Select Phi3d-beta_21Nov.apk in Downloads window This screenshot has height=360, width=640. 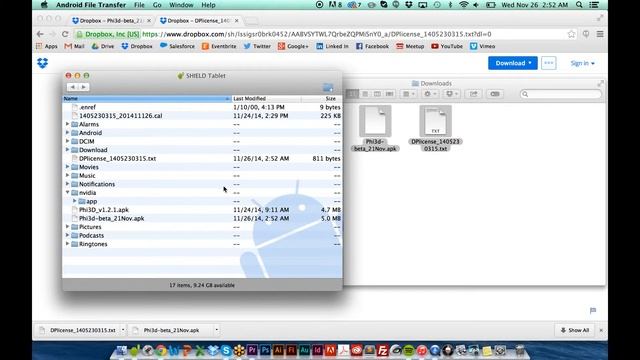pos(375,129)
